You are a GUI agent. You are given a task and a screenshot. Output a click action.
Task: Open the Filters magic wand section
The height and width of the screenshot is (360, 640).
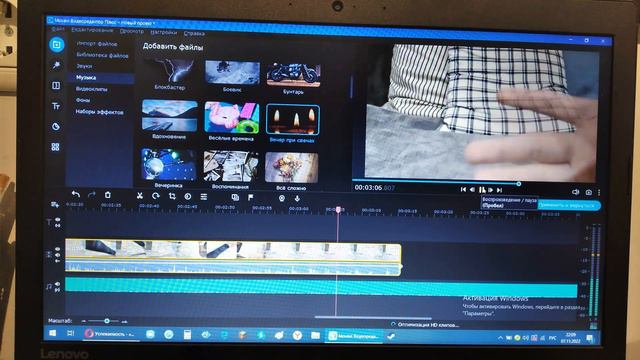[x=56, y=65]
